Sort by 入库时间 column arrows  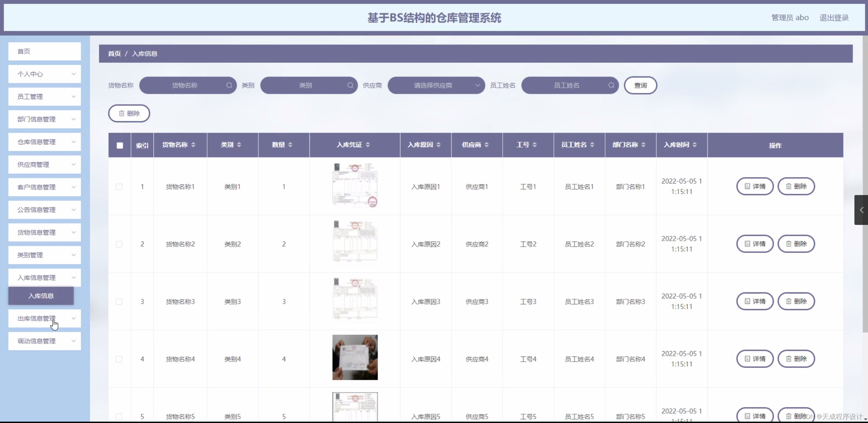pyautogui.click(x=694, y=145)
